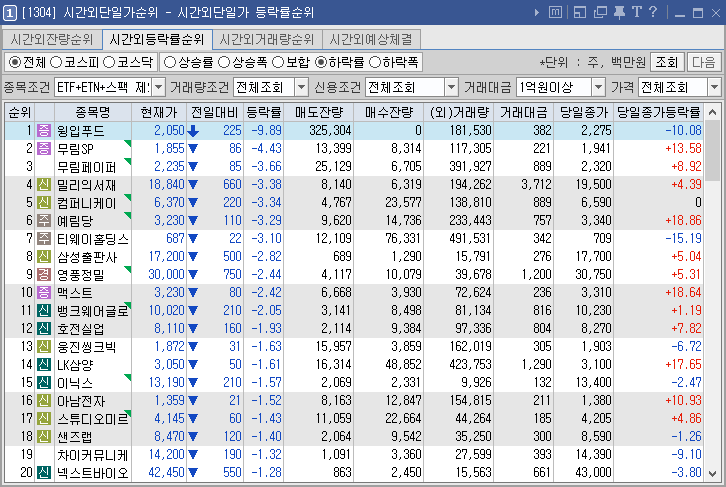Click the 주 badge for 티웨이홀딩스
Viewport: 726px width, 487px height.
[x=44, y=239]
